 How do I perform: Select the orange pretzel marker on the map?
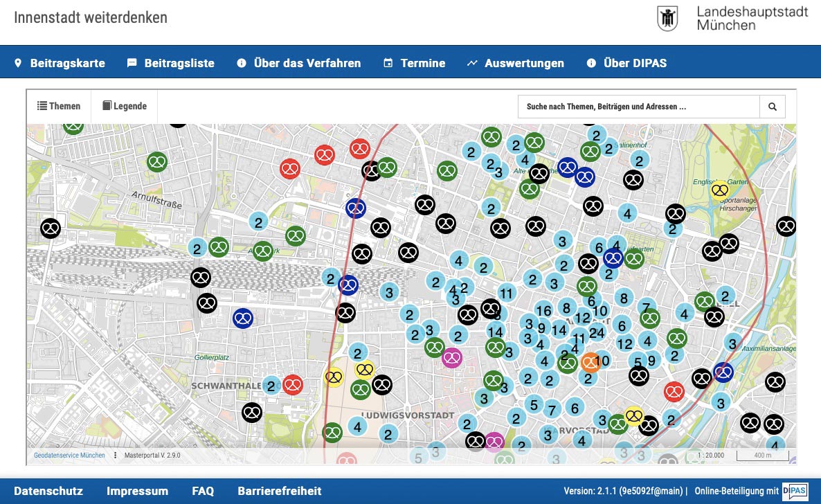coord(590,361)
